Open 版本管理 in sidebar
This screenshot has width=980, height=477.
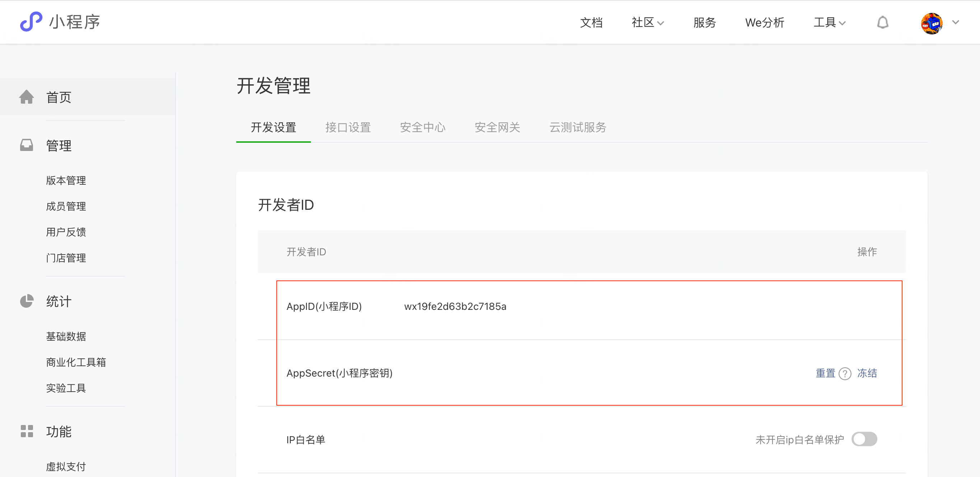(x=66, y=180)
